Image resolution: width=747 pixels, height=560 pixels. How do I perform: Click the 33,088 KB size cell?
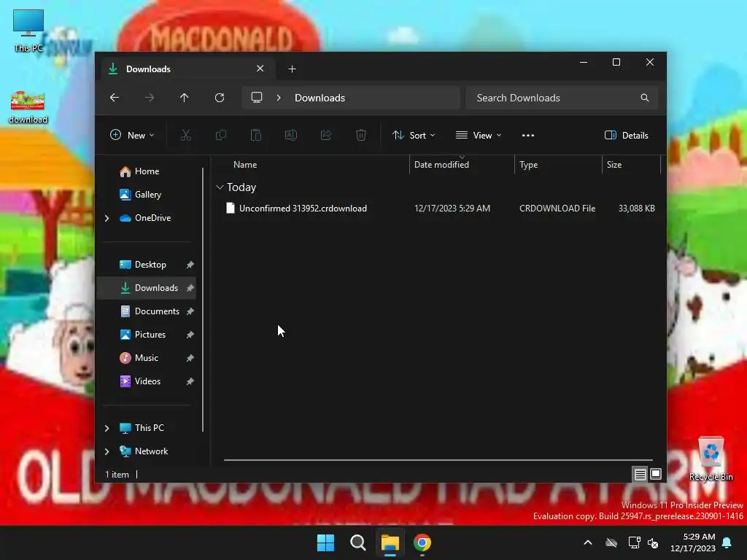[636, 209]
